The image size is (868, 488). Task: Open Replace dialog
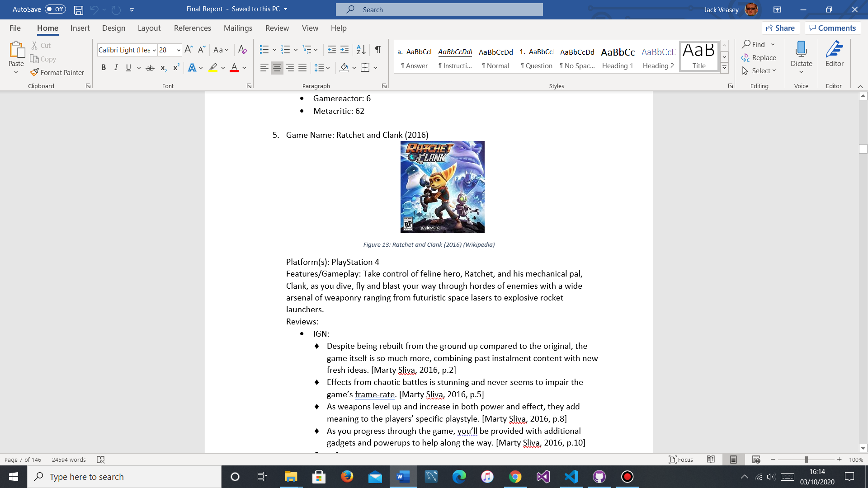point(759,58)
